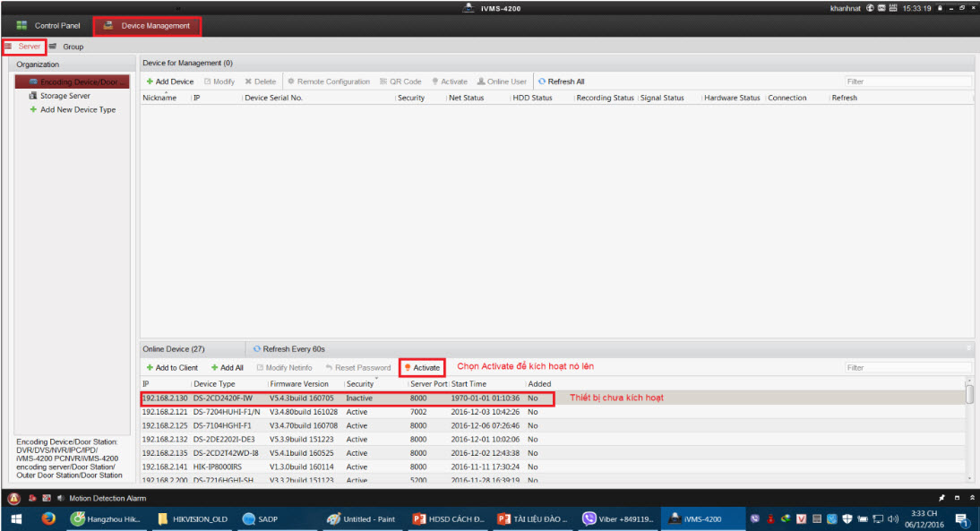This screenshot has height=531, width=980.
Task: Switch to the Device Management tab
Action: pos(148,26)
